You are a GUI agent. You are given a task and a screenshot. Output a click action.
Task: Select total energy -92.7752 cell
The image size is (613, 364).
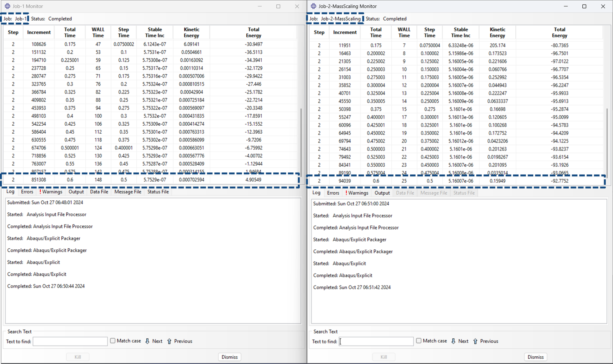coord(560,181)
